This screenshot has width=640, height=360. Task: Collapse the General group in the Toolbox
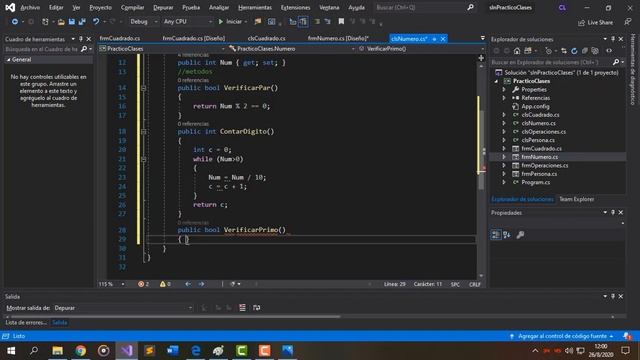(8, 60)
